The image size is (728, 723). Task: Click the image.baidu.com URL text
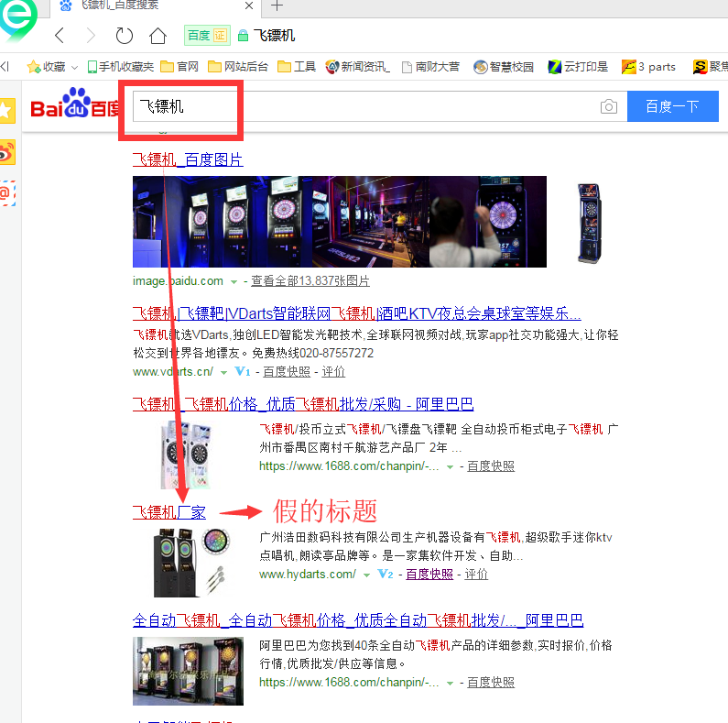click(x=178, y=281)
